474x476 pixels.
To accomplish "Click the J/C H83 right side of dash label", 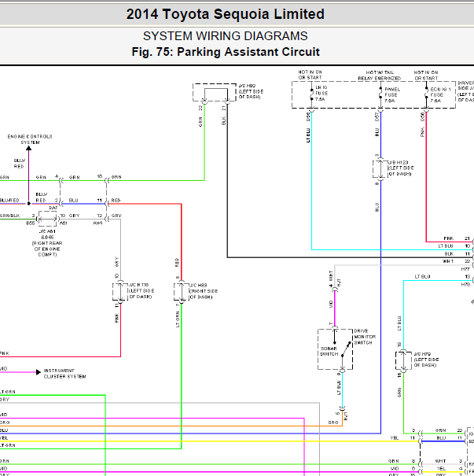I will (x=203, y=291).
